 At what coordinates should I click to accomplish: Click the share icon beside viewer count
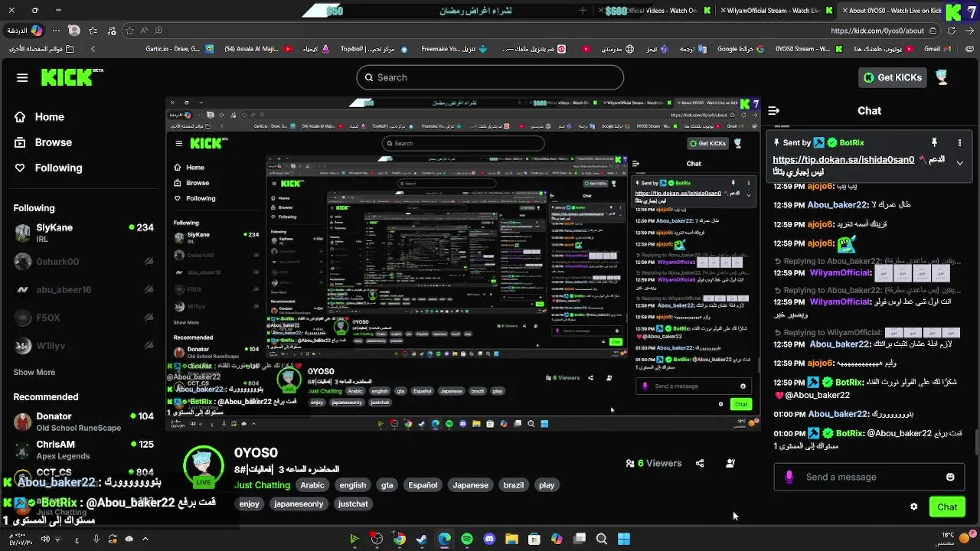coord(700,463)
